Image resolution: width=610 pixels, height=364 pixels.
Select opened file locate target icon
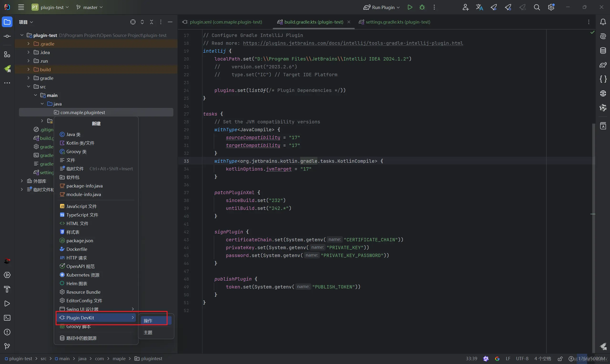tap(133, 22)
